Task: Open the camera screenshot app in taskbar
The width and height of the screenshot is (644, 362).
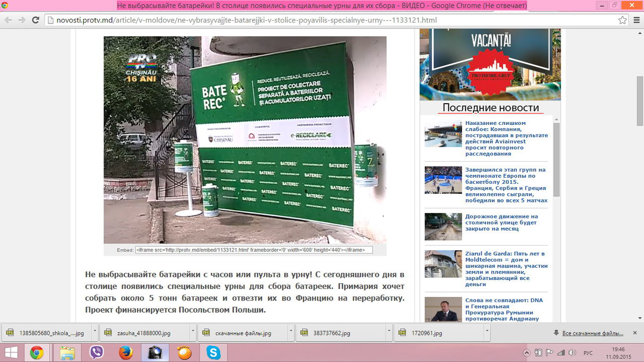Action: (x=154, y=352)
